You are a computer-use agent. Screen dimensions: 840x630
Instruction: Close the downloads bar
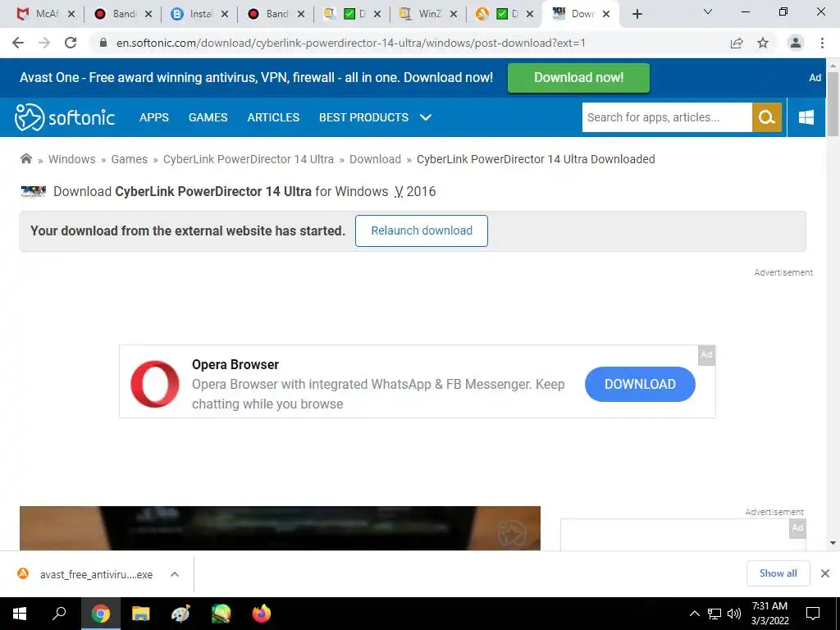coord(825,573)
